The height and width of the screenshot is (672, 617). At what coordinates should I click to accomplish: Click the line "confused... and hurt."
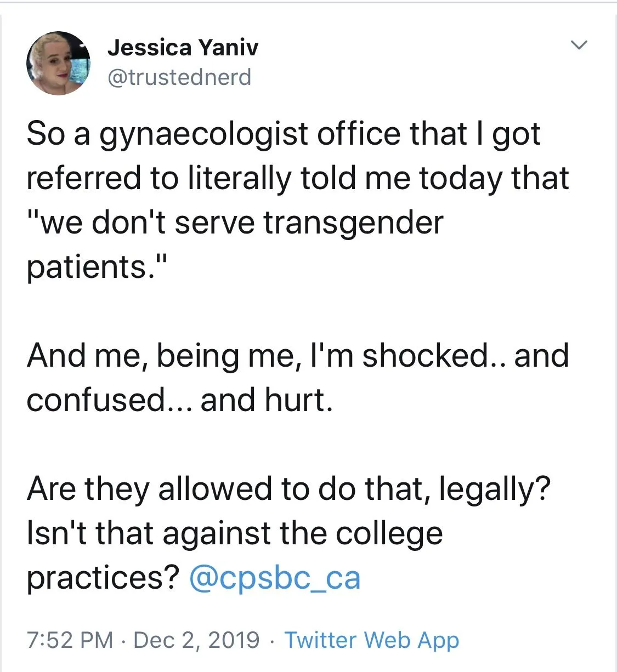pos(179,400)
